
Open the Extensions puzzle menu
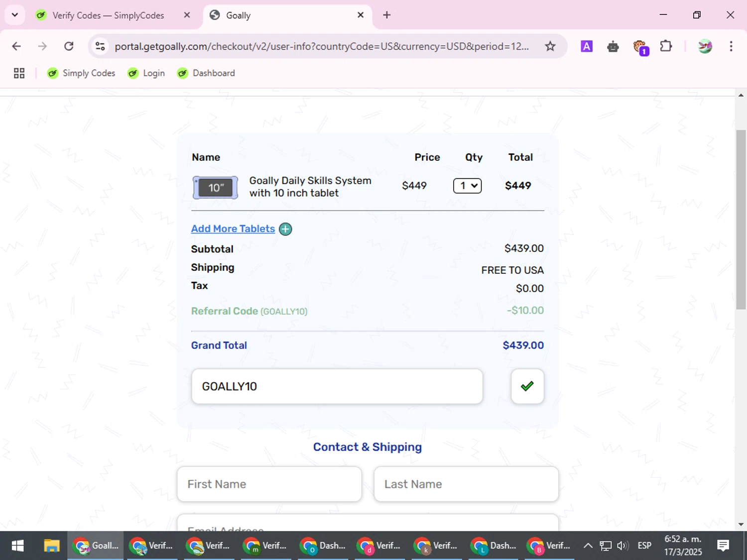[666, 46]
